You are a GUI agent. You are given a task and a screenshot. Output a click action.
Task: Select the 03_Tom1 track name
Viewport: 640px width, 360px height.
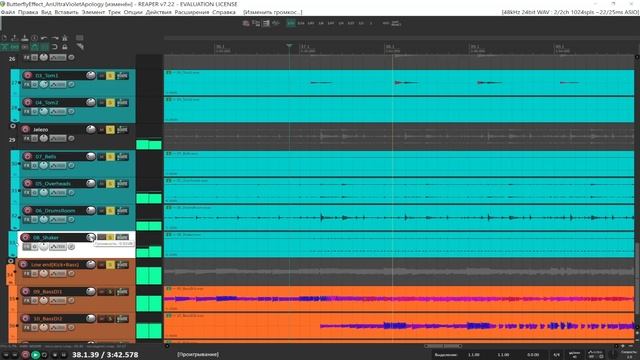pyautogui.click(x=47, y=76)
